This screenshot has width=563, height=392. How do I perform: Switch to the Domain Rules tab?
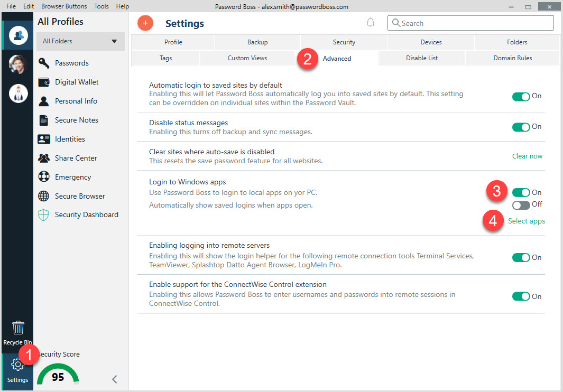[x=513, y=58]
